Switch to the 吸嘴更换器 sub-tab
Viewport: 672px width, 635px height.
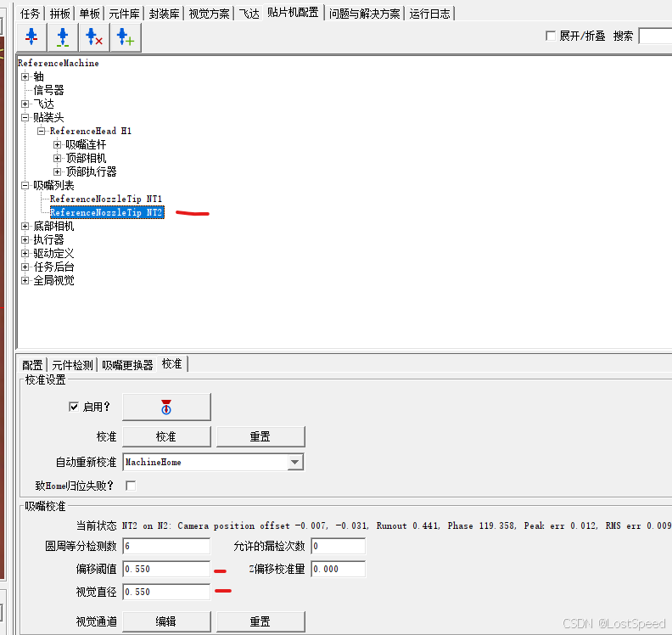[x=127, y=365]
